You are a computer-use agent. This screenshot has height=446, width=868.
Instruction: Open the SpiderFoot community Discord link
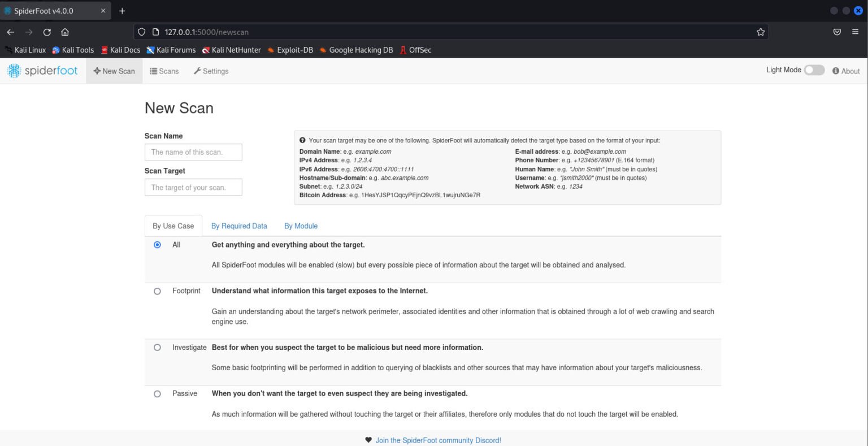point(438,440)
